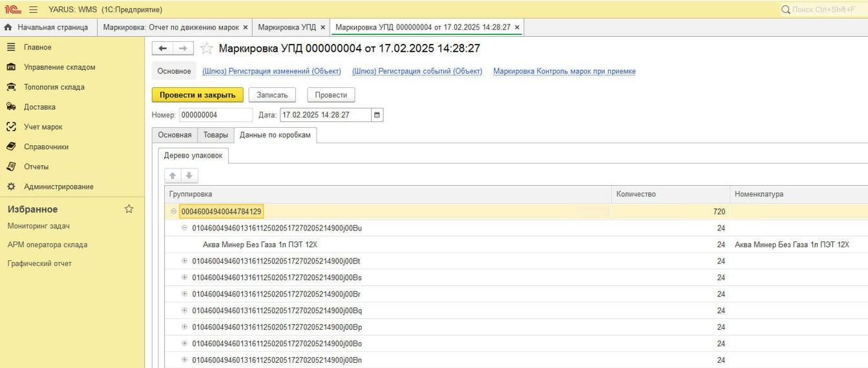This screenshot has width=868, height=368.
Task: Expand the node ending in j00Bt
Action: click(184, 261)
